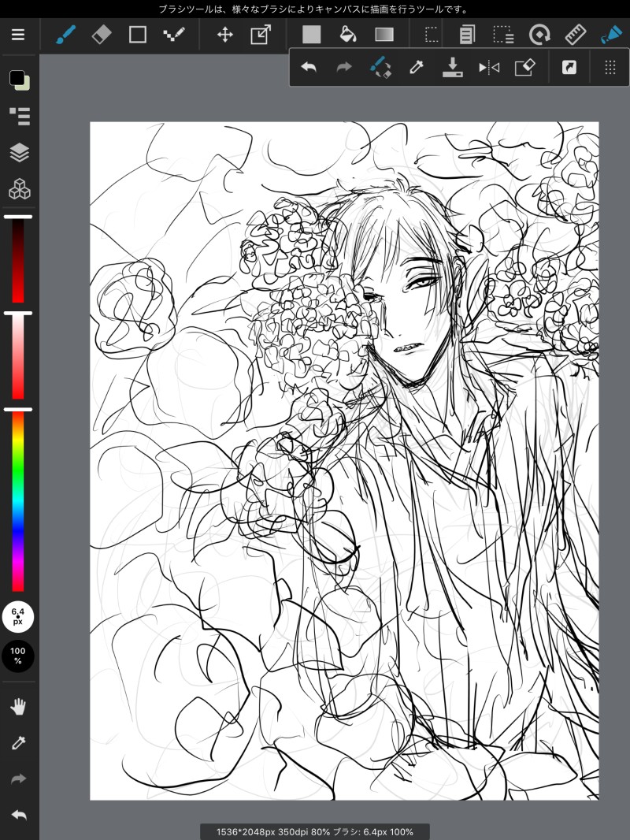
Task: Select the Hand pan tool
Action: coord(18,707)
